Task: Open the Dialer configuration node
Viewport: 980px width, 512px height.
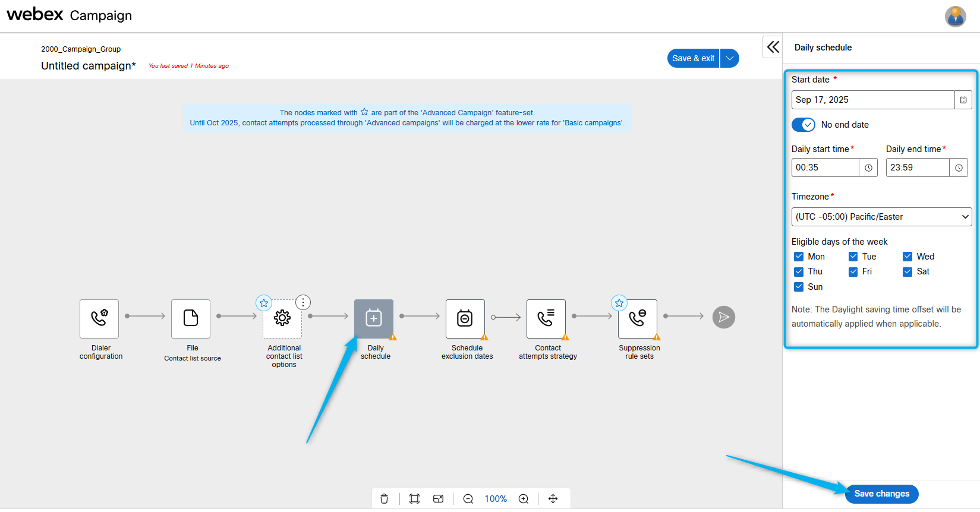Action: point(99,318)
